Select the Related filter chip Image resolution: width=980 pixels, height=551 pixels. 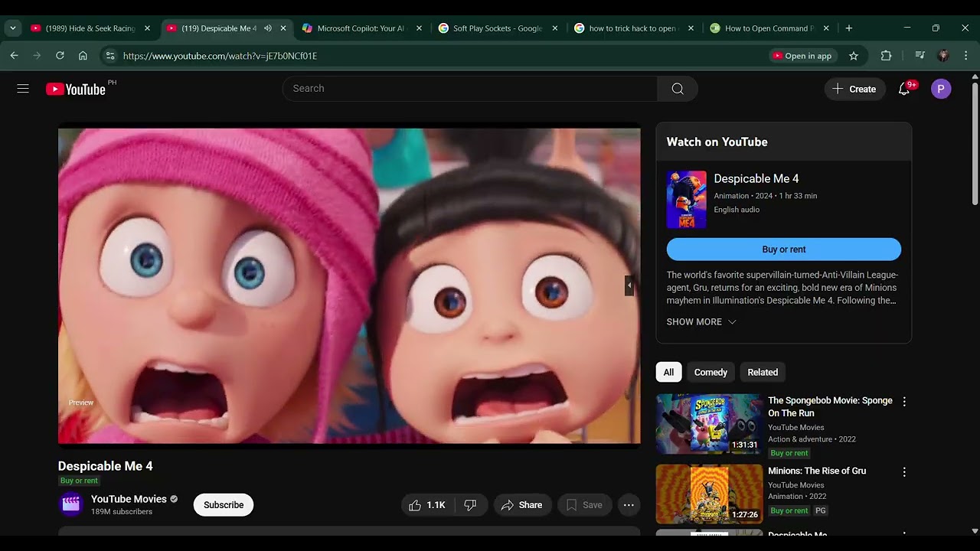763,372
